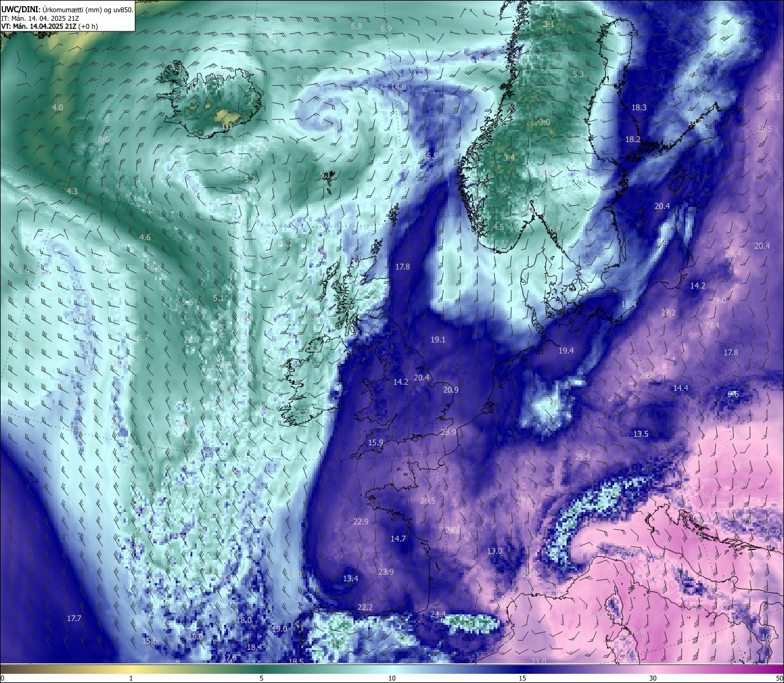Click the 3.1 value at the top edge

click(549, 24)
